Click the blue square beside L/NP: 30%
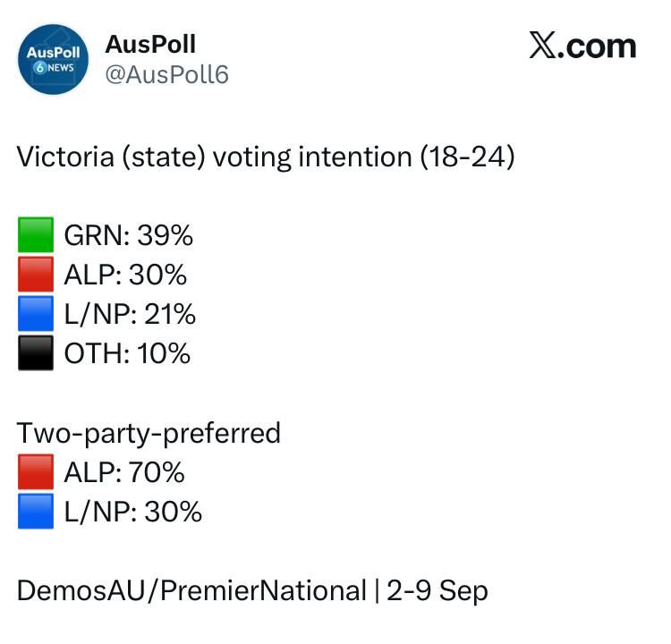The image size is (671, 644). (36, 512)
